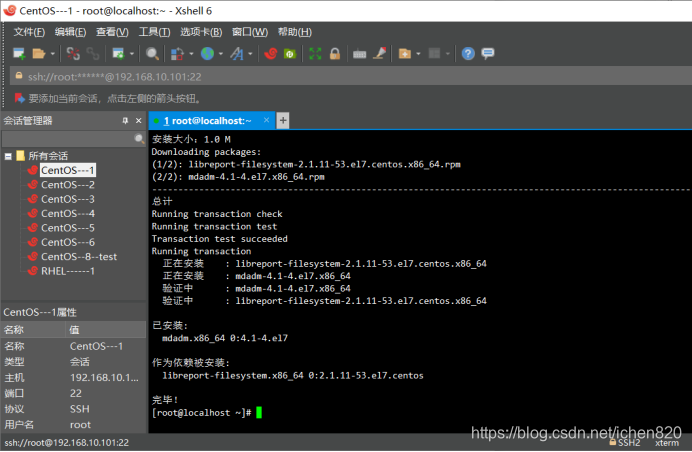Select the 所有会话 folder
This screenshot has width=692, height=452.
point(48,156)
